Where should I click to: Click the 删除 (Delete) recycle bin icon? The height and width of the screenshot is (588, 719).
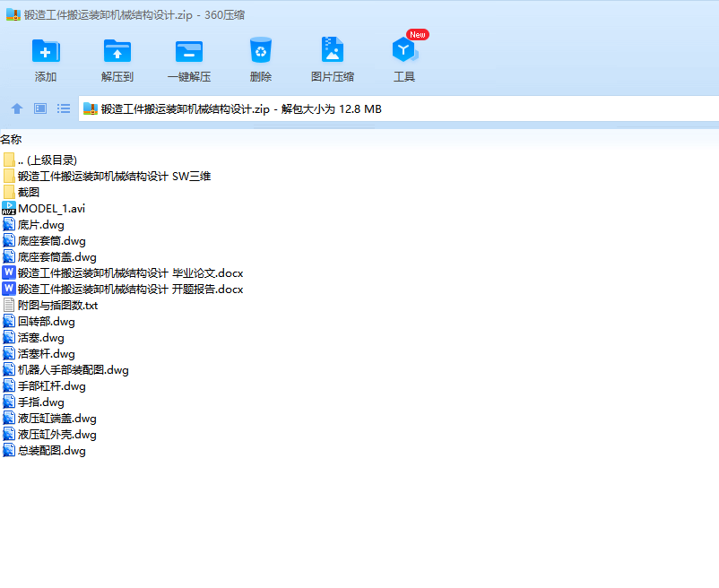(x=261, y=50)
